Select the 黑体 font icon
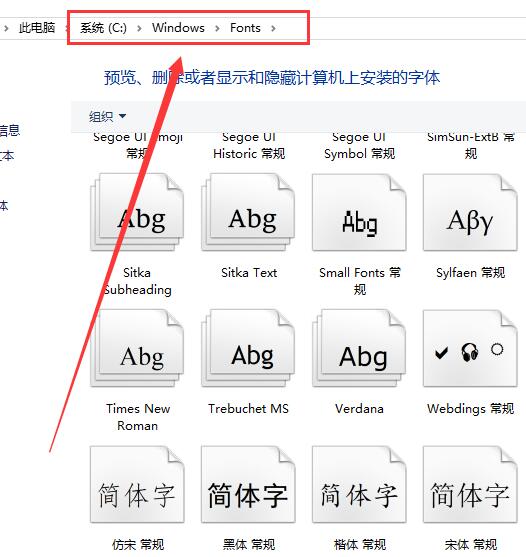526x557 pixels. tap(248, 485)
